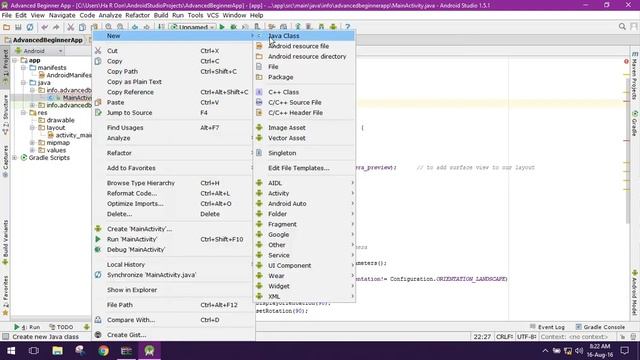Viewport: 640px width, 360px height.
Task: Click the Synchronize toolbar icon
Action: point(30,27)
